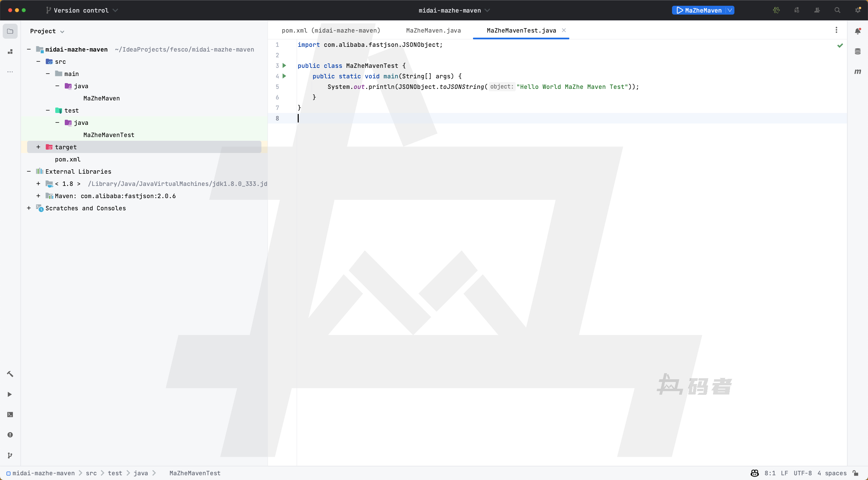The height and width of the screenshot is (480, 868).
Task: Open the Git tool window icon
Action: click(10, 455)
